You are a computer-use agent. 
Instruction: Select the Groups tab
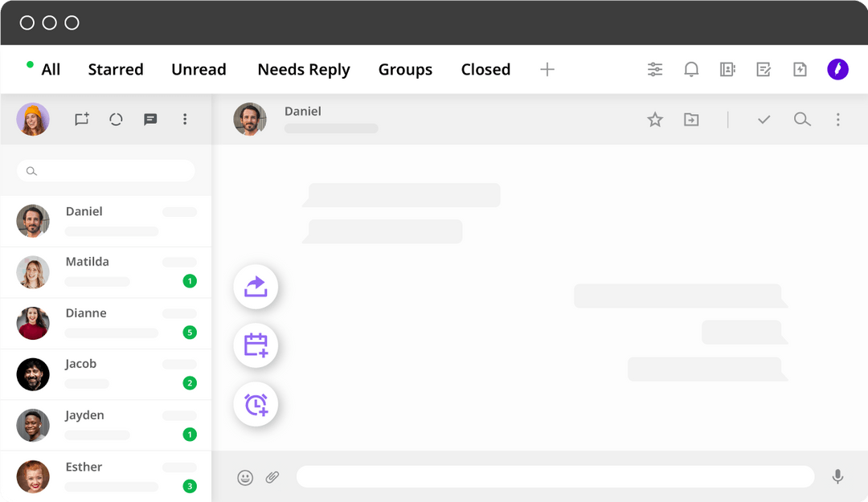[x=405, y=70]
